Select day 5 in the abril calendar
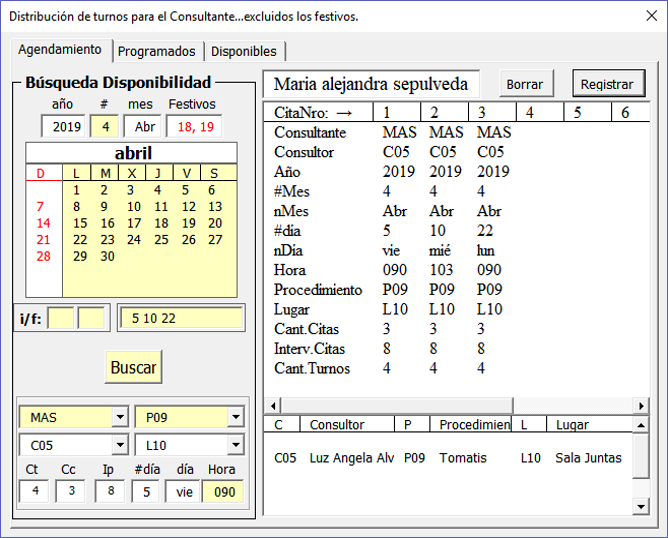Screen dimensions: 668x538 pyautogui.click(x=185, y=190)
